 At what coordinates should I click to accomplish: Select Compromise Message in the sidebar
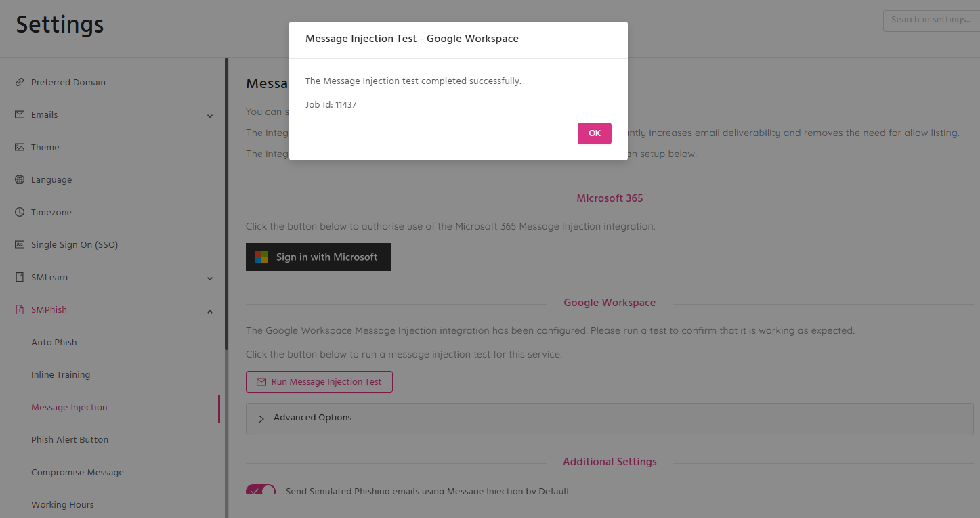(77, 472)
